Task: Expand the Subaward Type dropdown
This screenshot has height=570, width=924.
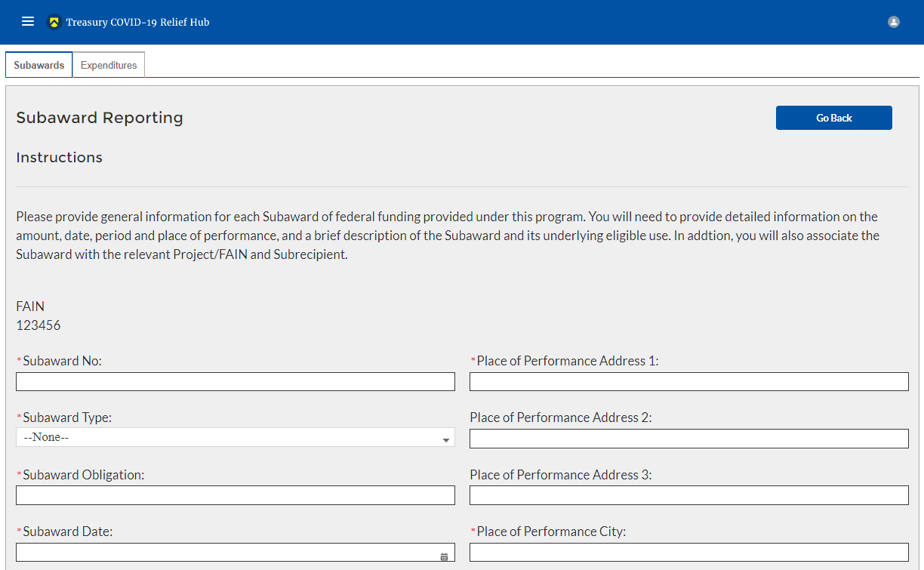Action: click(235, 438)
